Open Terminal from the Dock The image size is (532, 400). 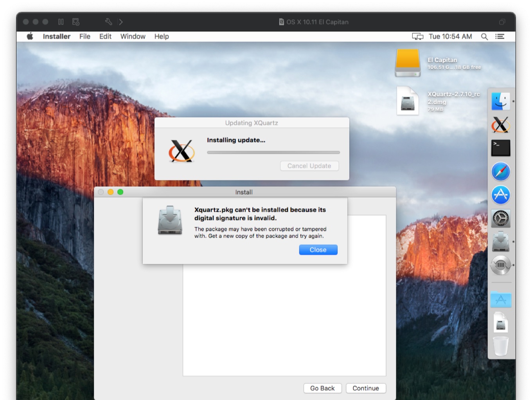click(501, 148)
